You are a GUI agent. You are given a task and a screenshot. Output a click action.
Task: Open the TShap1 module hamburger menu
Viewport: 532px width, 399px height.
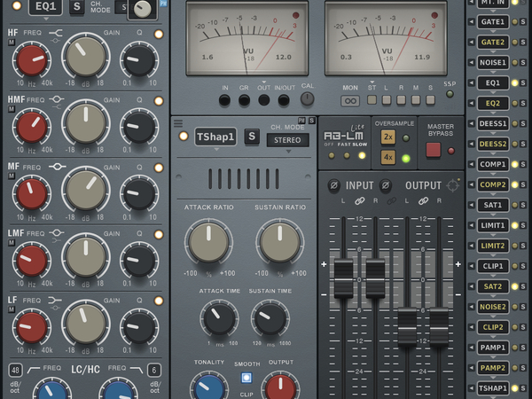[178, 123]
